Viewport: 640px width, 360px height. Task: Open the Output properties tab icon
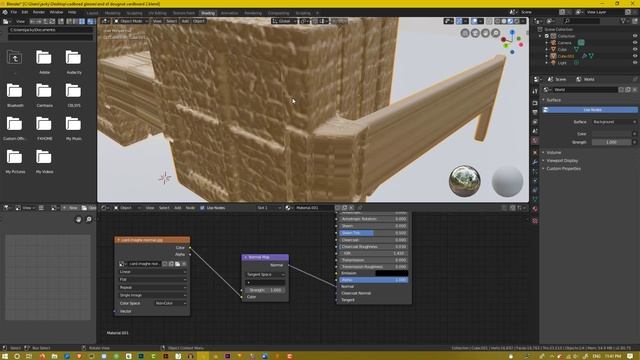pos(535,112)
